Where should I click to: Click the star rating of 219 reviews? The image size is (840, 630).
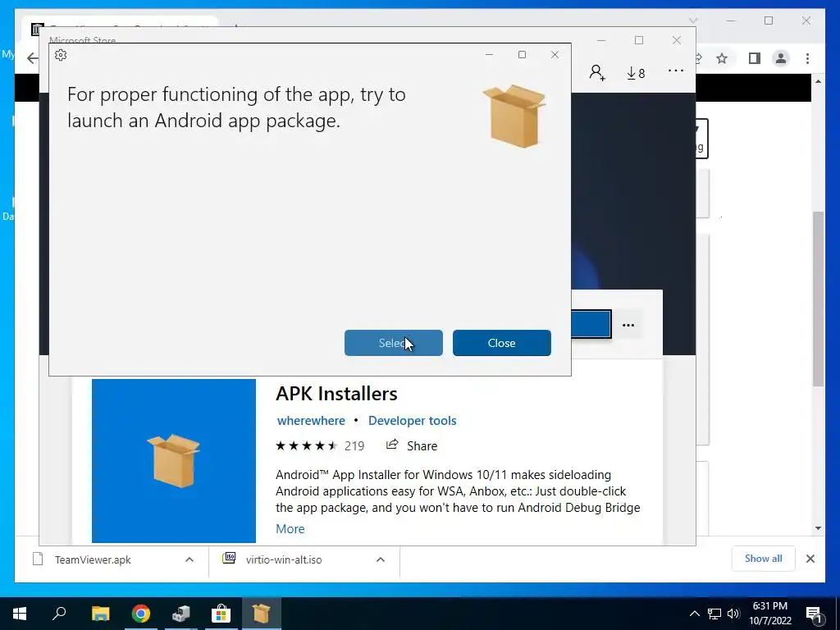click(x=320, y=445)
